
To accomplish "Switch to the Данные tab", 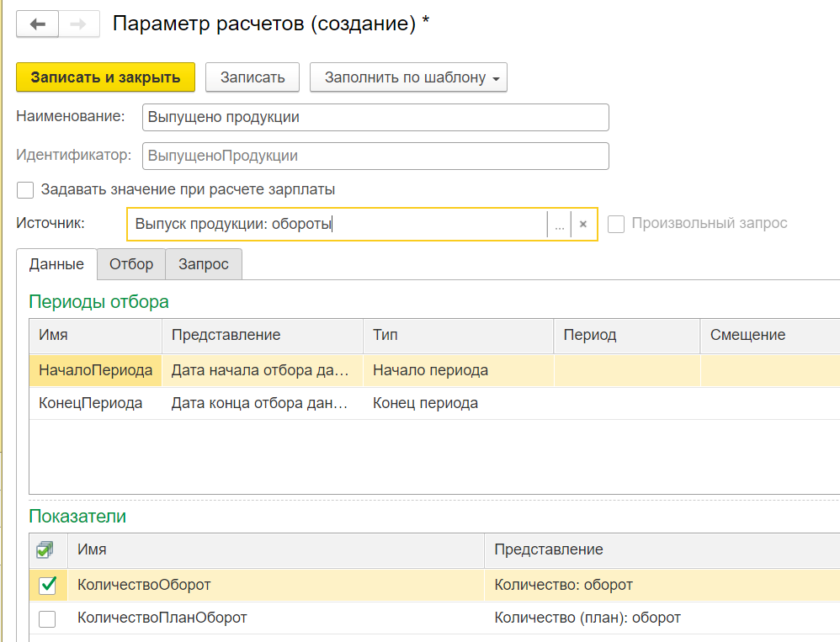I will [x=56, y=264].
